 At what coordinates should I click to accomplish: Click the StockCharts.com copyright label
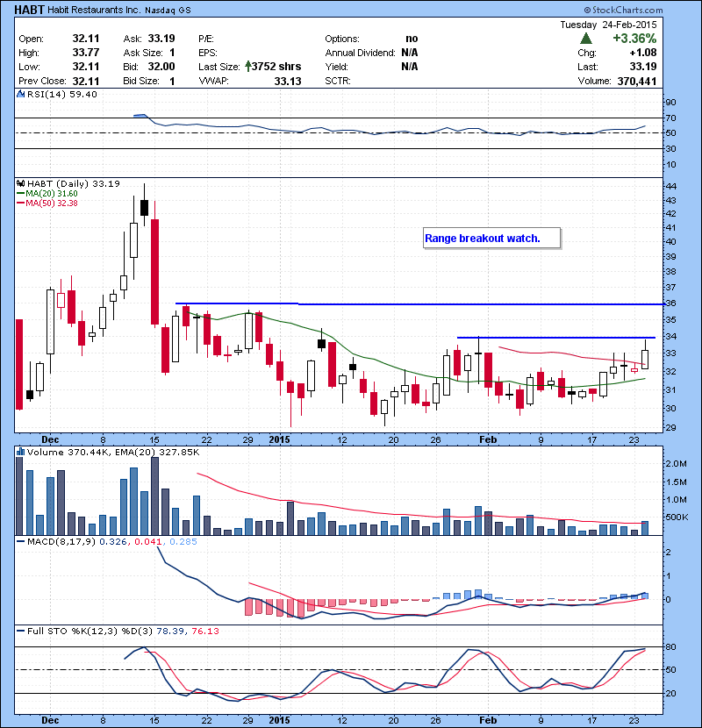tap(624, 10)
